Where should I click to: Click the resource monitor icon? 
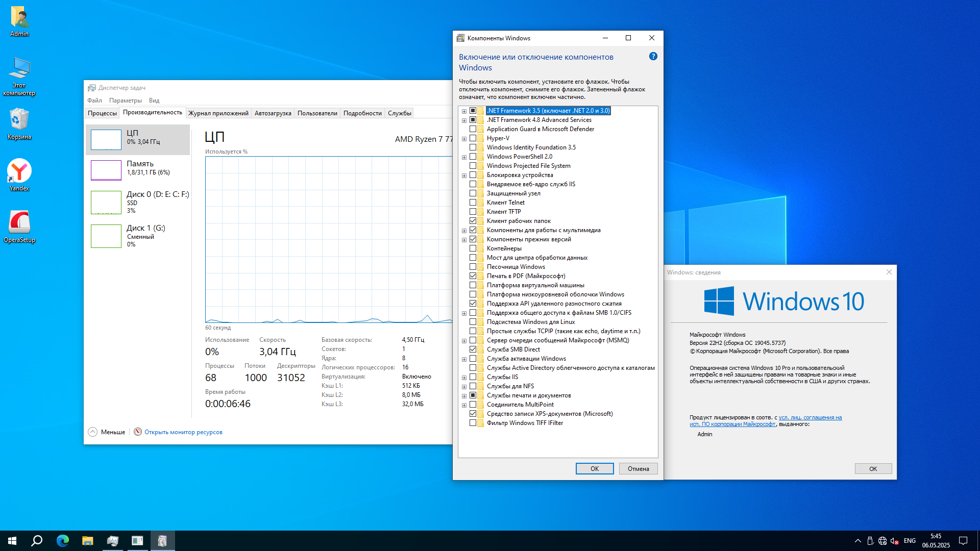click(137, 432)
